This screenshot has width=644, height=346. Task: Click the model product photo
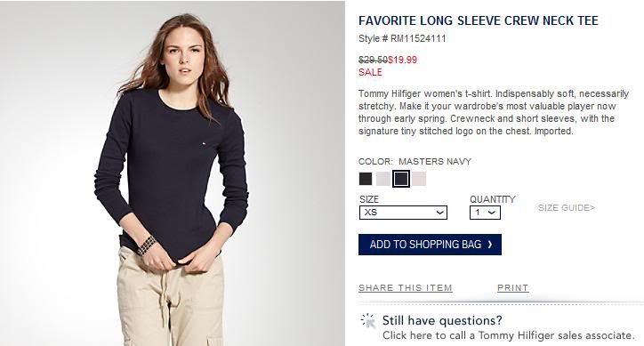pos(173,173)
